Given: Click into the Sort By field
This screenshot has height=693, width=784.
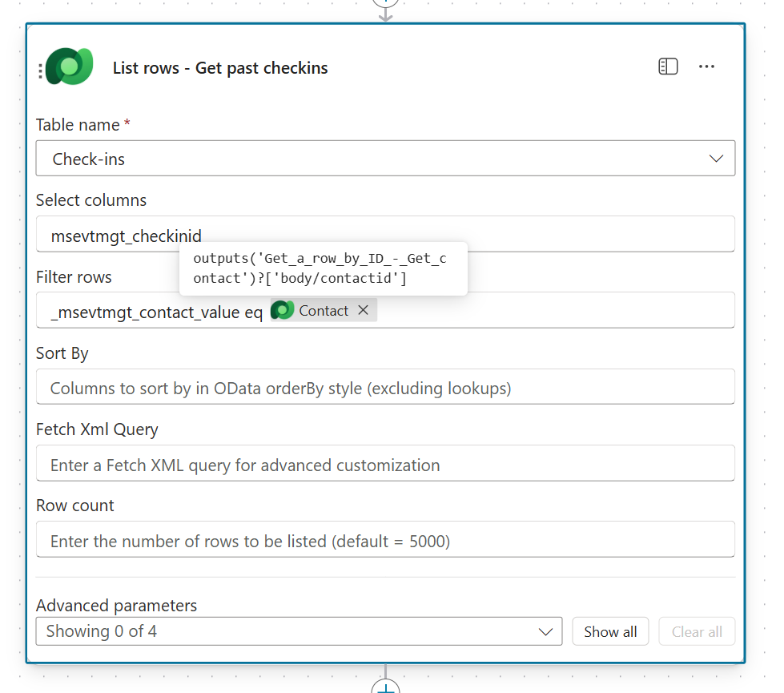Looking at the screenshot, I should click(385, 389).
